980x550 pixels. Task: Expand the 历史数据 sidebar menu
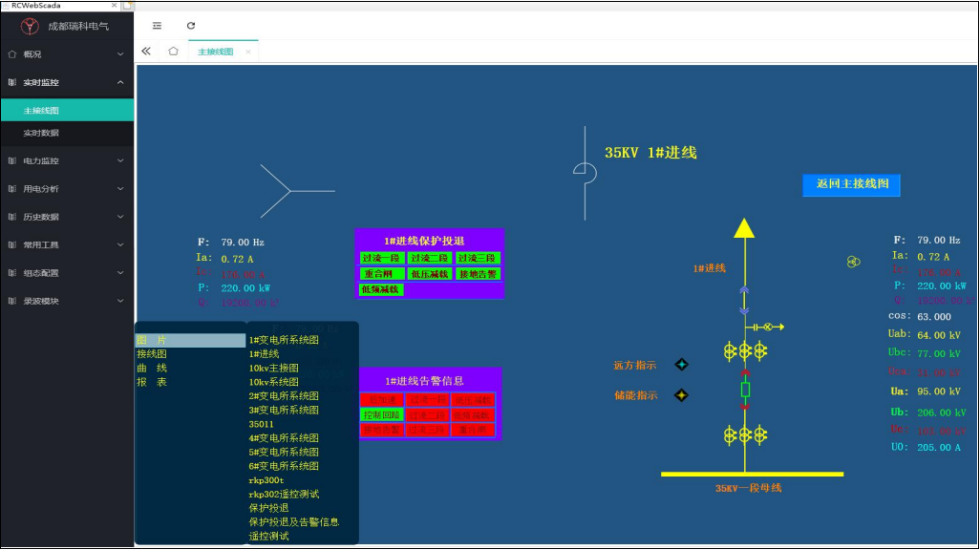[67, 217]
